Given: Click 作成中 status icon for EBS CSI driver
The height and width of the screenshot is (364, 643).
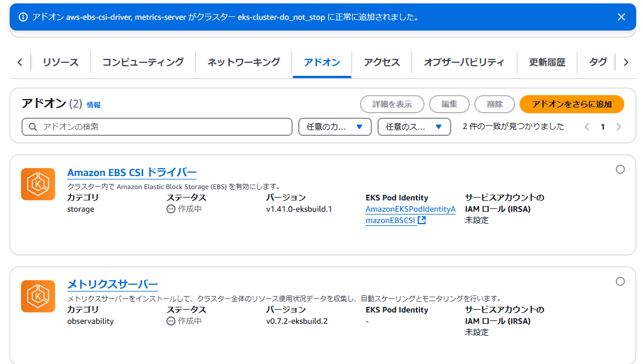Looking at the screenshot, I should [x=170, y=209].
